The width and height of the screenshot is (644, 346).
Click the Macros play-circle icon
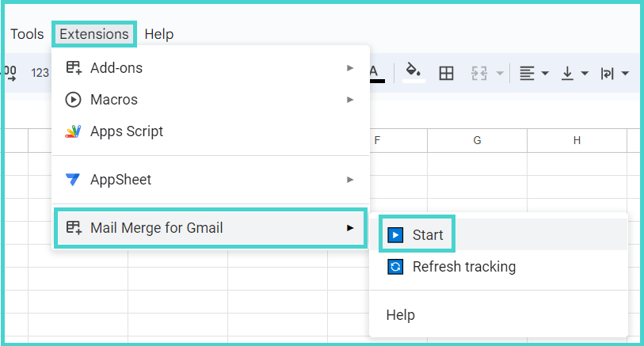coord(73,100)
